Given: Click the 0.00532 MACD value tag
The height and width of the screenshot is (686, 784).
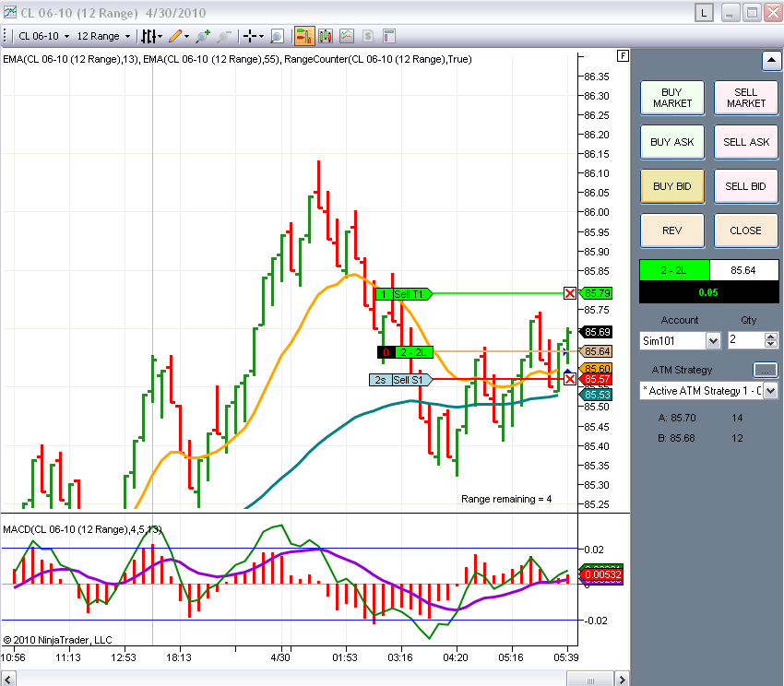Looking at the screenshot, I should coord(602,574).
